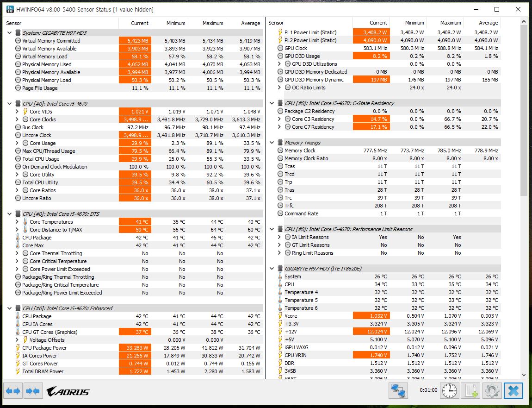Expand the Voltage Offsets row

point(17,340)
